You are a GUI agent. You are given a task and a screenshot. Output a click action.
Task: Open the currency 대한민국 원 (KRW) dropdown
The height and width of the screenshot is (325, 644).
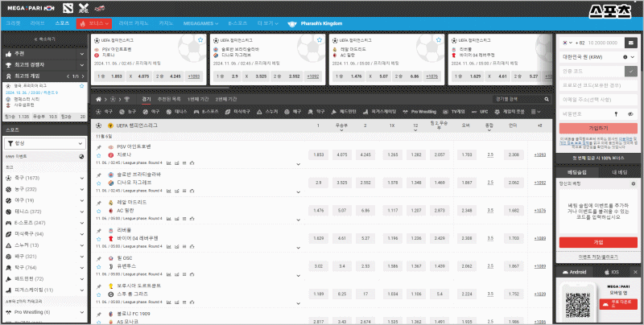[x=598, y=57]
